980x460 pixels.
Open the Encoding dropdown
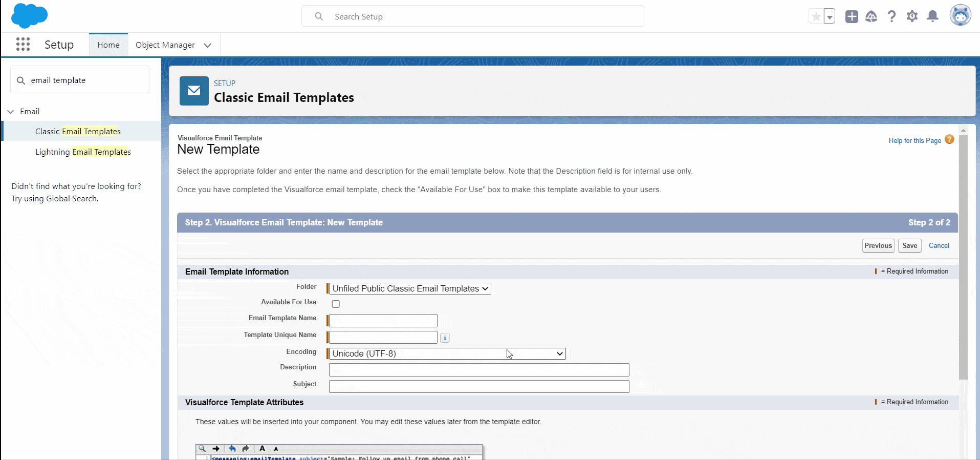[x=447, y=353]
